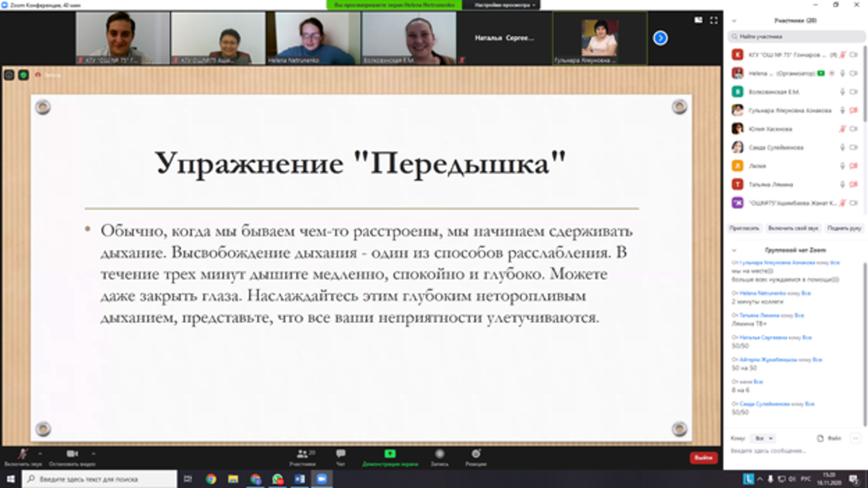Collapse the Групповой чат Zoom panel
Viewport: 868px width, 488px height.
735,249
